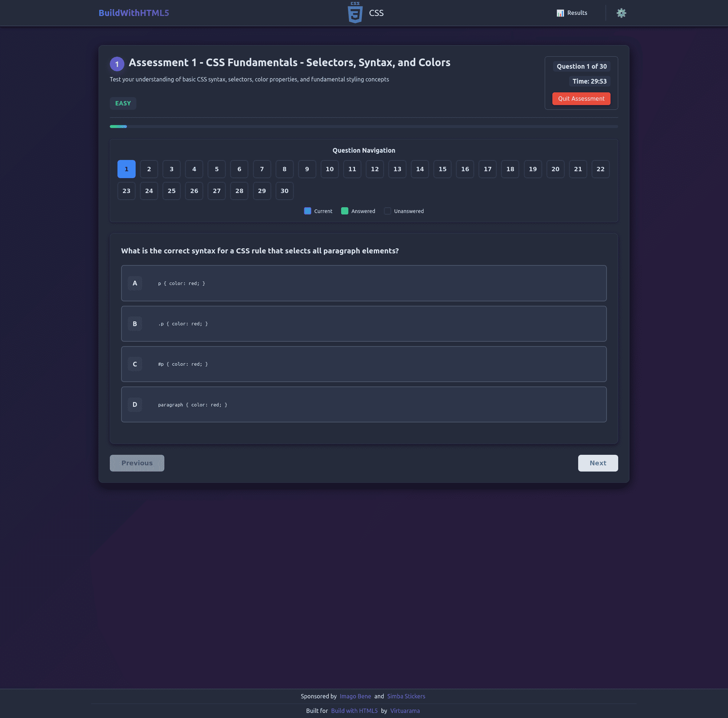
Task: Click the Answered legend indicator
Action: pyautogui.click(x=344, y=211)
